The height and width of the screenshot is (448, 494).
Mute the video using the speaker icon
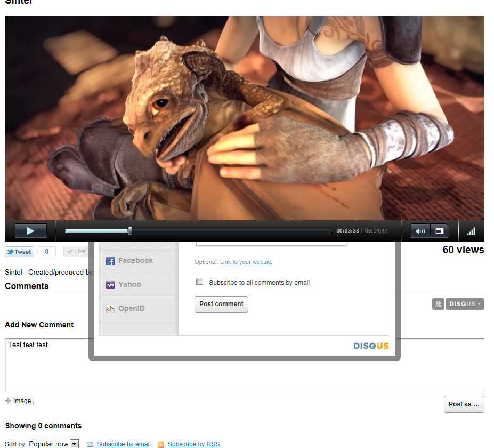click(x=420, y=231)
